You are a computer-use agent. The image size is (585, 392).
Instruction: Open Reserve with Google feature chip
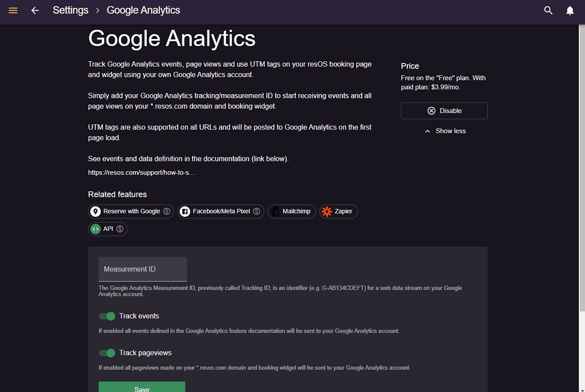point(131,211)
